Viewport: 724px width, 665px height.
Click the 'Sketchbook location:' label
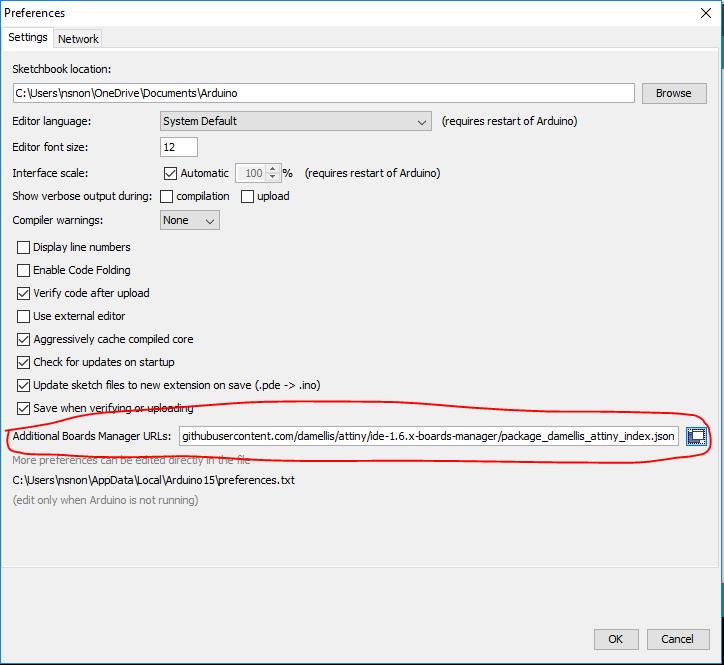[61, 69]
